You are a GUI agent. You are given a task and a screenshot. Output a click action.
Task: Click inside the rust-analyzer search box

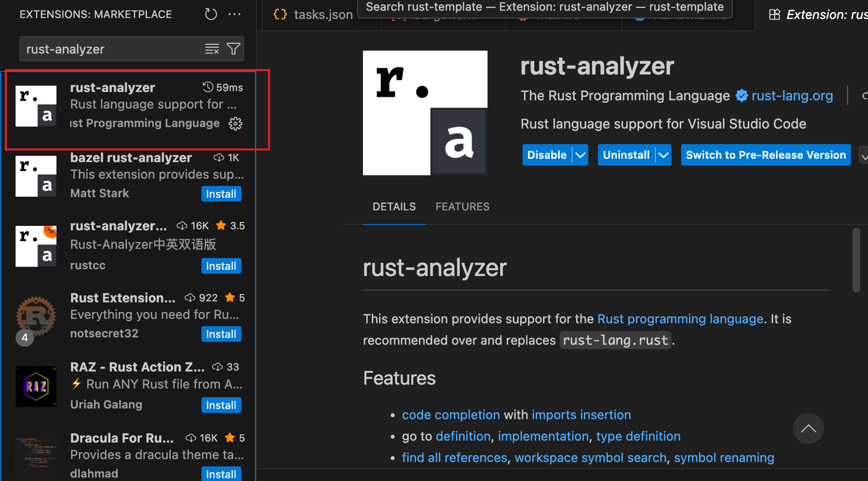[112, 49]
